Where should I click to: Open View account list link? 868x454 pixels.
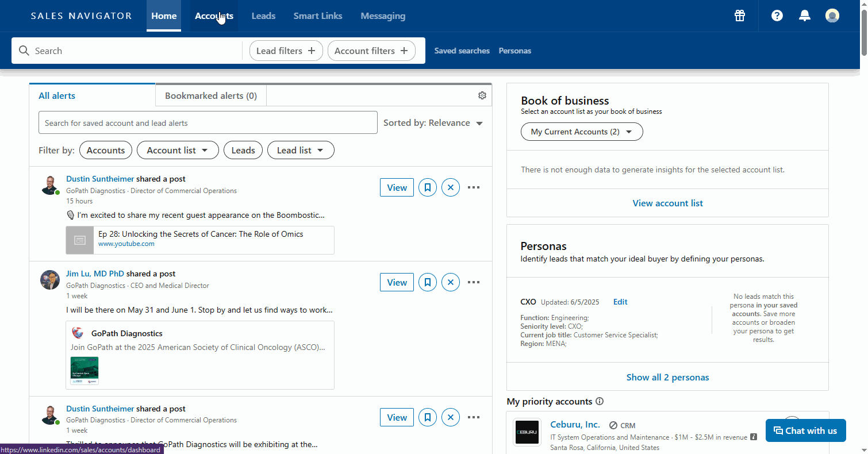[x=667, y=203]
